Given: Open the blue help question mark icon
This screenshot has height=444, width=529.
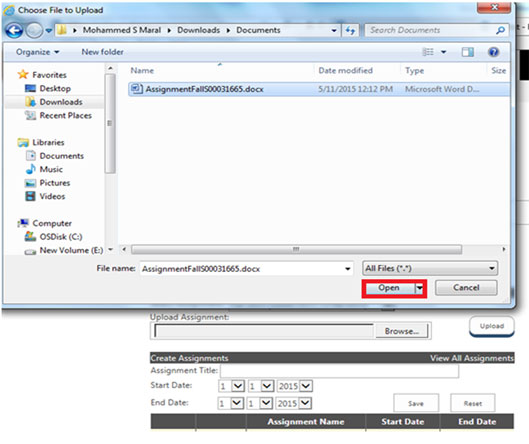Looking at the screenshot, I should click(493, 52).
